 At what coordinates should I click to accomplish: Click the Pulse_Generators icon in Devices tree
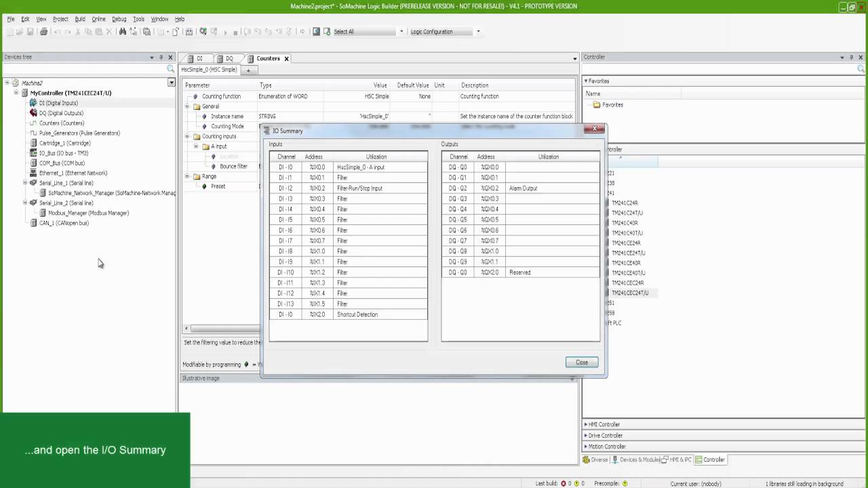(x=33, y=133)
